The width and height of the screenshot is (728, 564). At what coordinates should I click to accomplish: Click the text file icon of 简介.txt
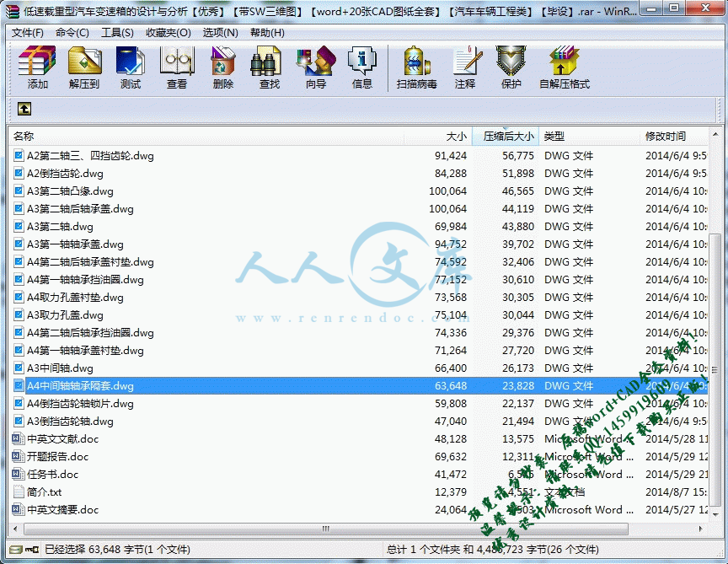19,491
